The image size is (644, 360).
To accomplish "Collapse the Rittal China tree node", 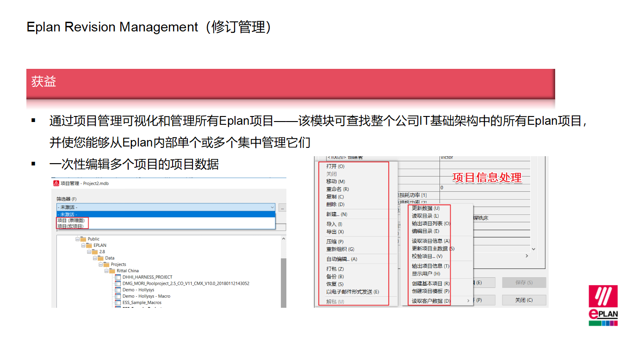I will 106,271.
